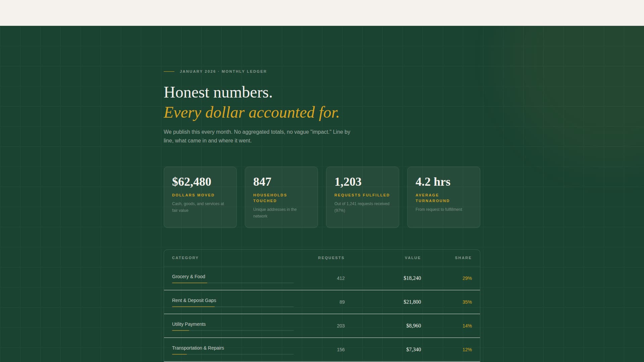644x362 pixels.
Task: Click the 97% fulfillment rate note
Action: (x=362, y=207)
